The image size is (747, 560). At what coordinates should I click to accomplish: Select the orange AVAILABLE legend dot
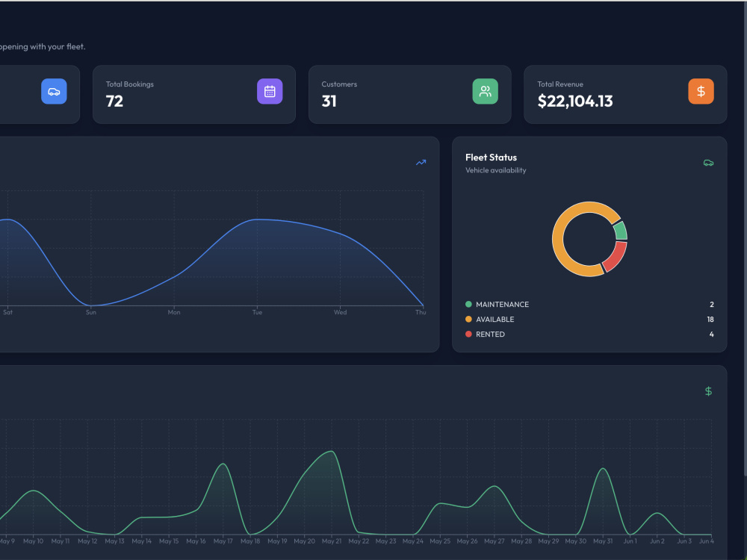point(468,319)
